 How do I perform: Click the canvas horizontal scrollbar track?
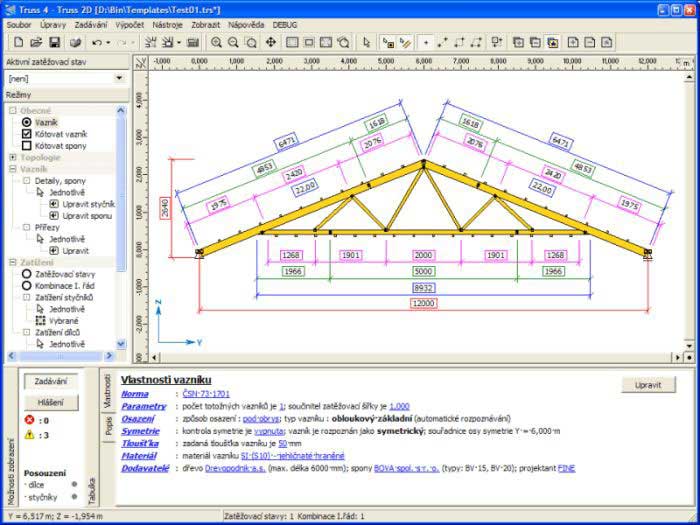coord(416,358)
